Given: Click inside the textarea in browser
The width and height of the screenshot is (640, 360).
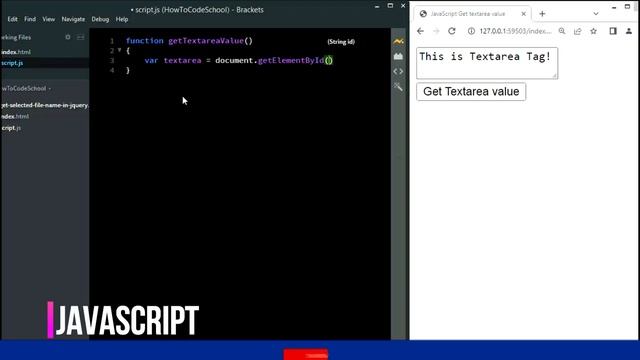Looking at the screenshot, I should [487, 63].
